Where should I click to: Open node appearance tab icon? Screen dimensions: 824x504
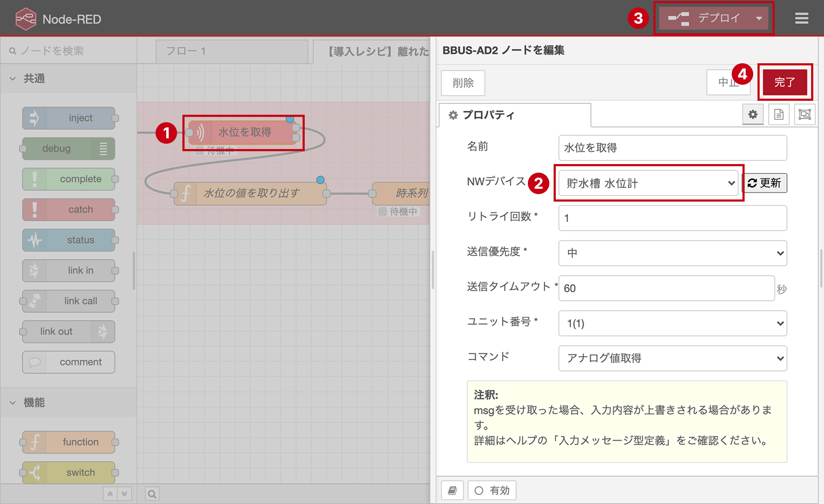pyautogui.click(x=805, y=114)
